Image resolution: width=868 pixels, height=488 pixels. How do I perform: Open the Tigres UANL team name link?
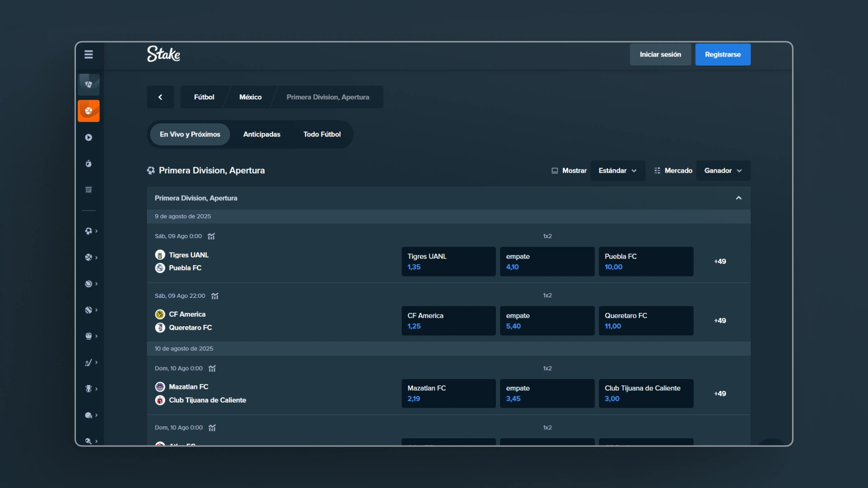[189, 255]
